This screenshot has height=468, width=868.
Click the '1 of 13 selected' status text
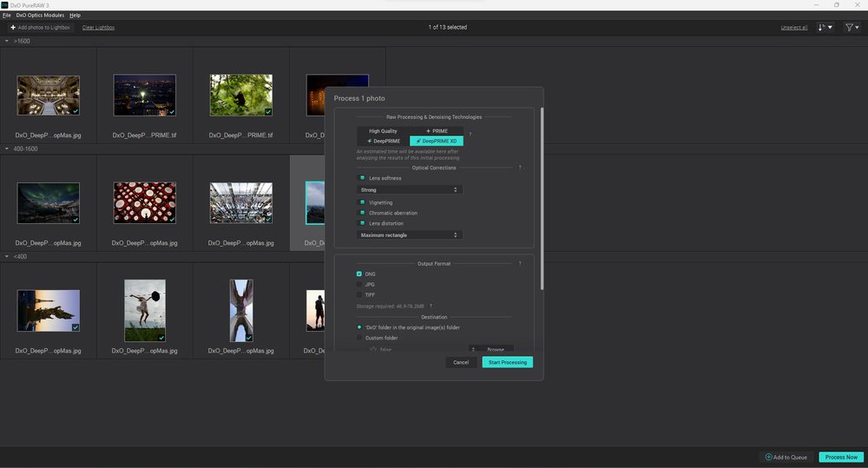(x=447, y=27)
